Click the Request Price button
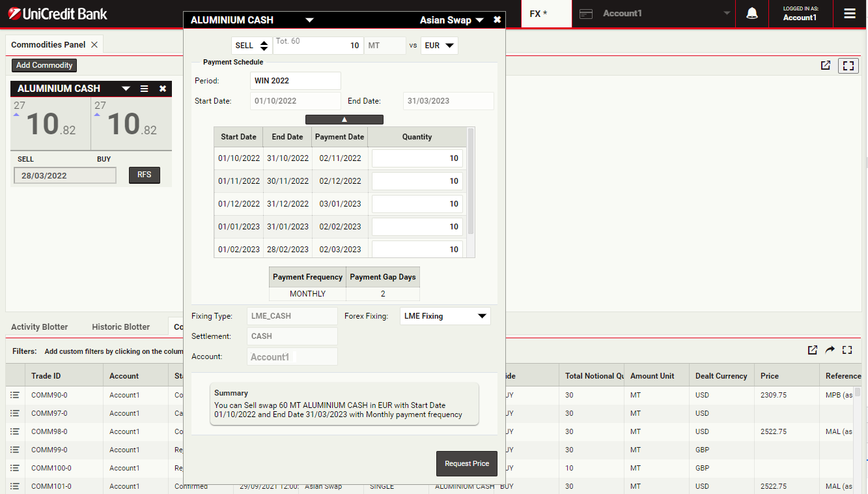The width and height of the screenshot is (868, 494). [x=466, y=463]
